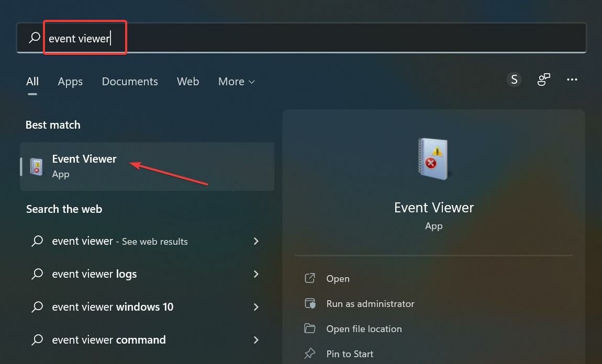Expand the chevron for 'event viewer windows 10'

(256, 307)
